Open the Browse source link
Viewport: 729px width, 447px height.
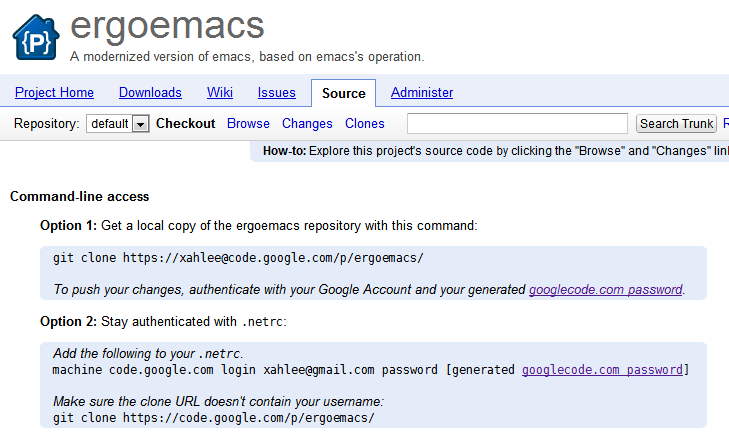pyautogui.click(x=248, y=123)
